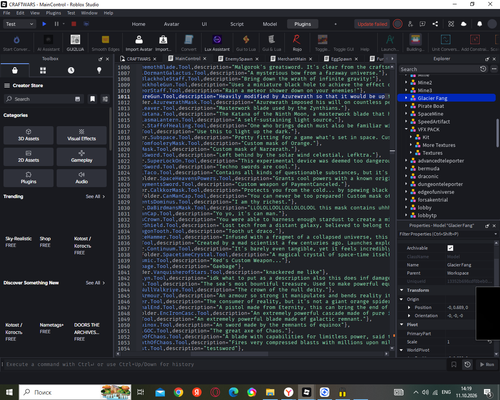Switch to the Home ribbon tab
500x400 pixels.
tap(138, 24)
